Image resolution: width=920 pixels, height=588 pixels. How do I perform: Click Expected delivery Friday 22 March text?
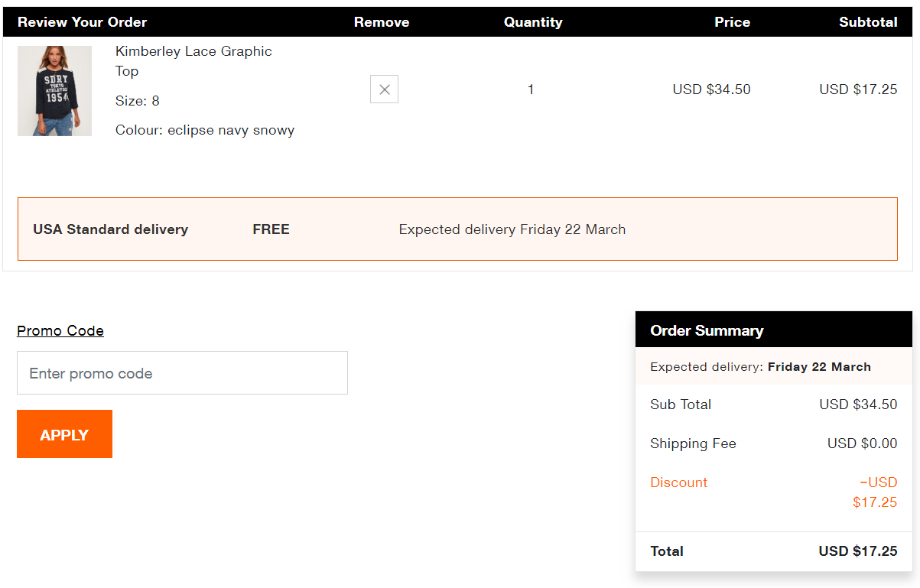(512, 229)
